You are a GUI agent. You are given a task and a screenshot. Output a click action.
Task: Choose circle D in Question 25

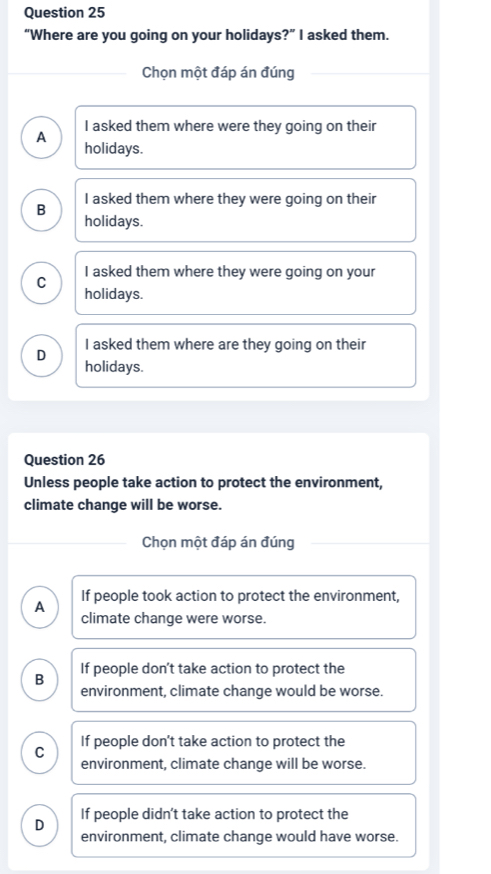click(40, 356)
